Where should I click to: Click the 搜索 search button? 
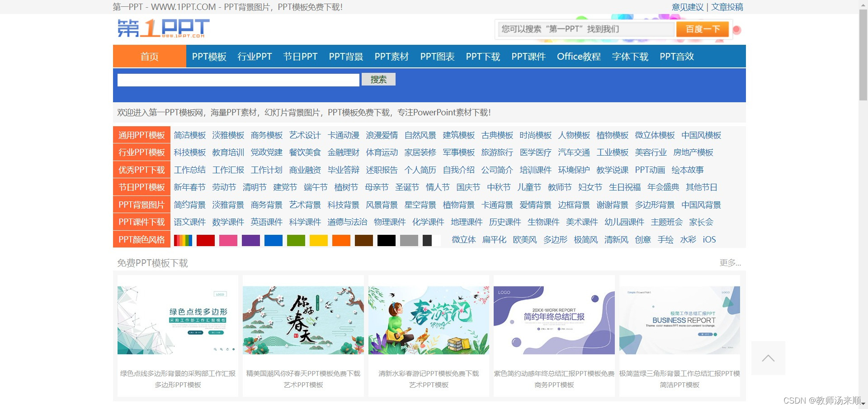(x=378, y=79)
